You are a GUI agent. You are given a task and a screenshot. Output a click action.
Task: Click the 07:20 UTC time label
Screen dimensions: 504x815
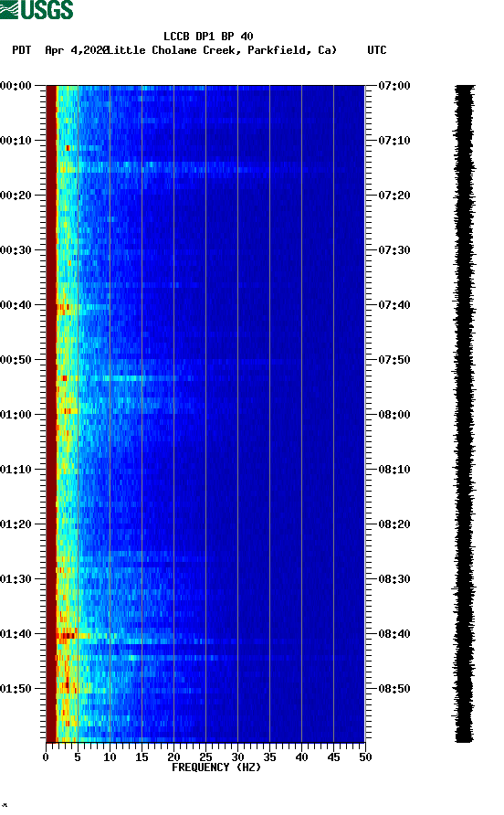(394, 195)
